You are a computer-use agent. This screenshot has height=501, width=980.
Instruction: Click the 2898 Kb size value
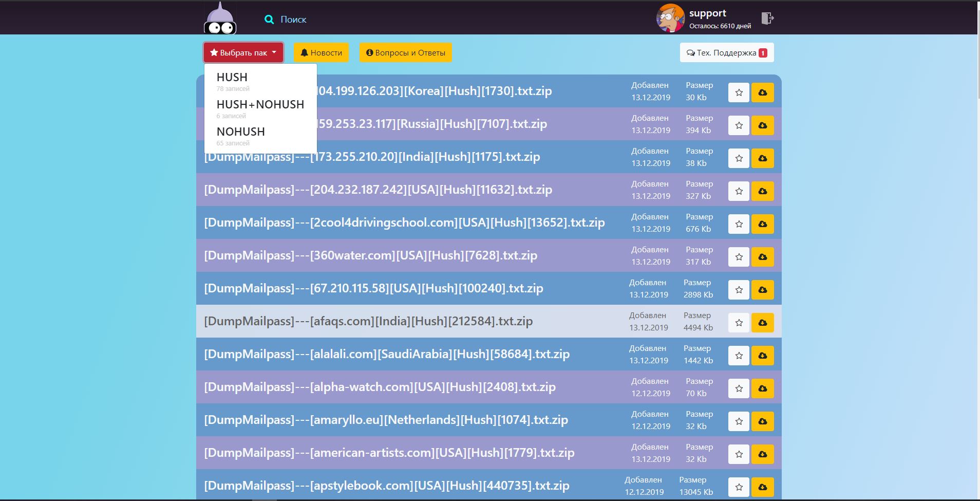(698, 294)
